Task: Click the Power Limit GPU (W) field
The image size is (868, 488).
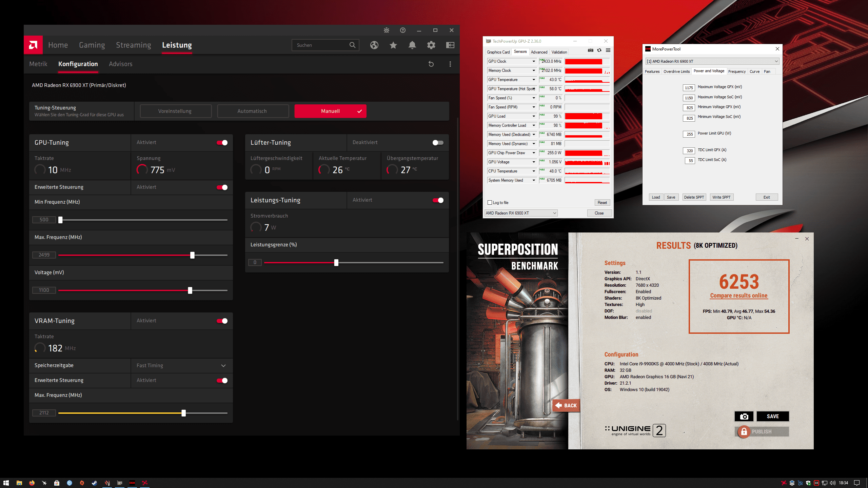Action: (x=689, y=134)
